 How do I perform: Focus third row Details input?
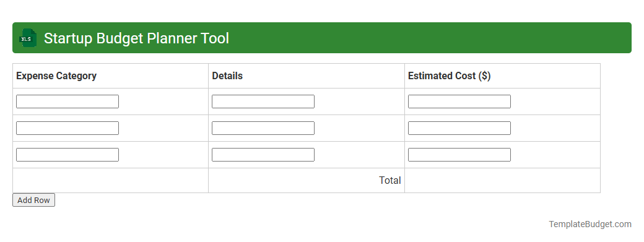tap(263, 155)
